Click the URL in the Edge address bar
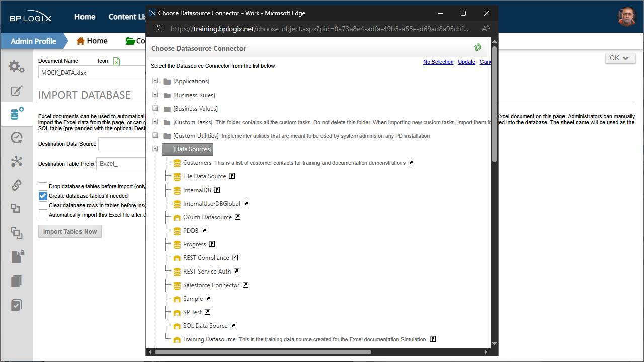Screen dimensions: 644x362 (x=319, y=29)
